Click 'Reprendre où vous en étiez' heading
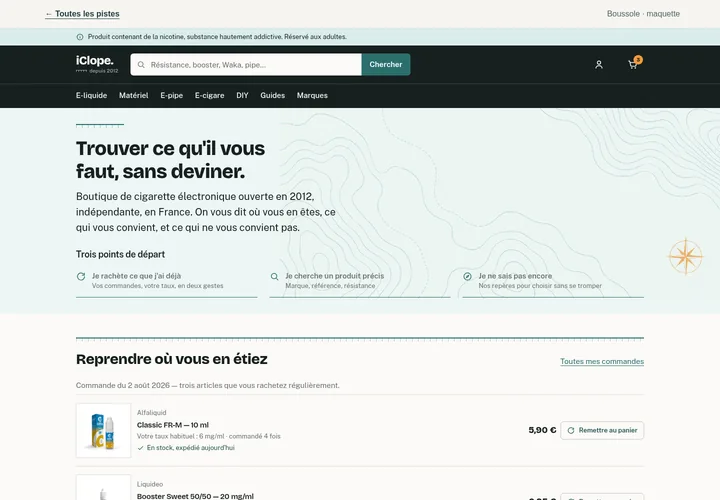Screen dimensions: 720x500 click(172, 359)
